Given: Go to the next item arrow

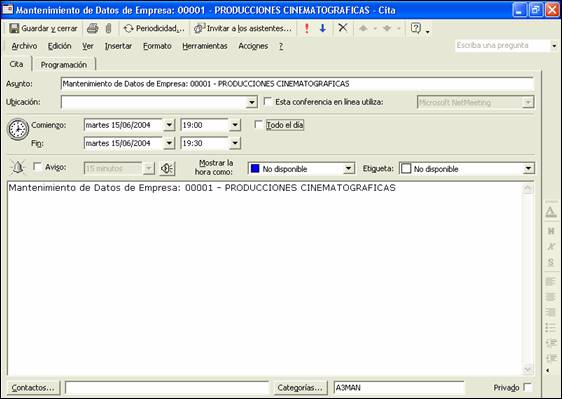Looking at the screenshot, I should tap(387, 28).
